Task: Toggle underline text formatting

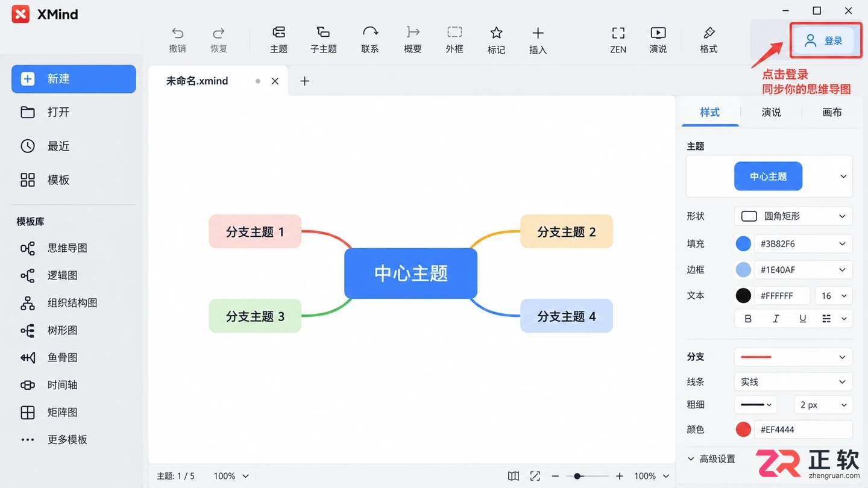Action: [x=803, y=319]
